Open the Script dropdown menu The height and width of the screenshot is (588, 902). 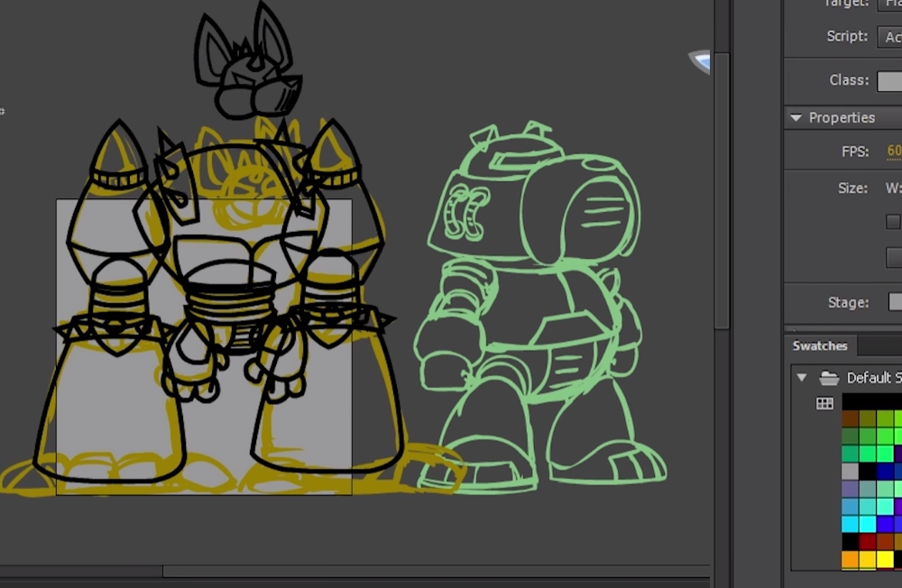point(895,37)
